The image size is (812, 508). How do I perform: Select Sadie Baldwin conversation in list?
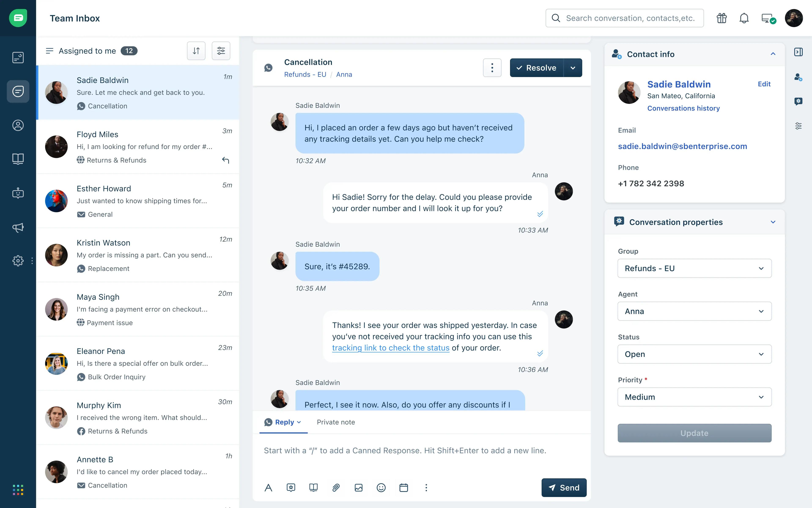pos(138,92)
